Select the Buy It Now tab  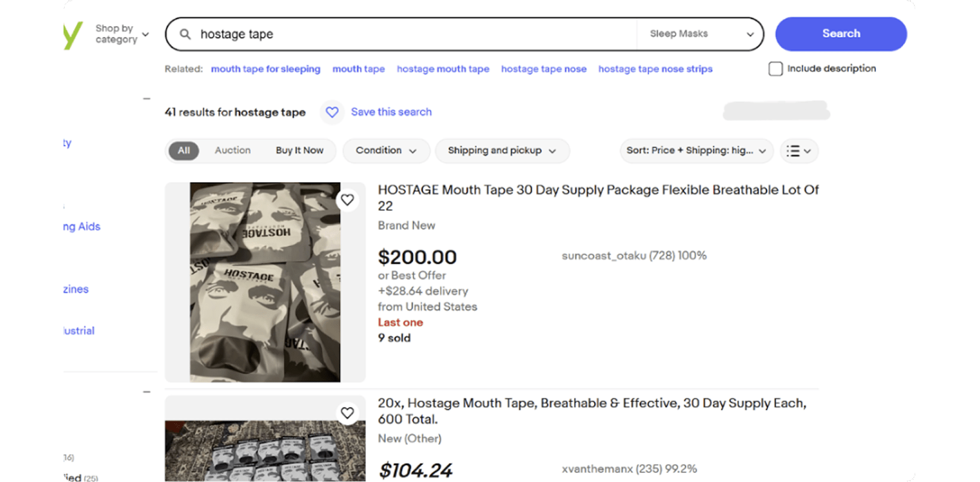(x=299, y=151)
